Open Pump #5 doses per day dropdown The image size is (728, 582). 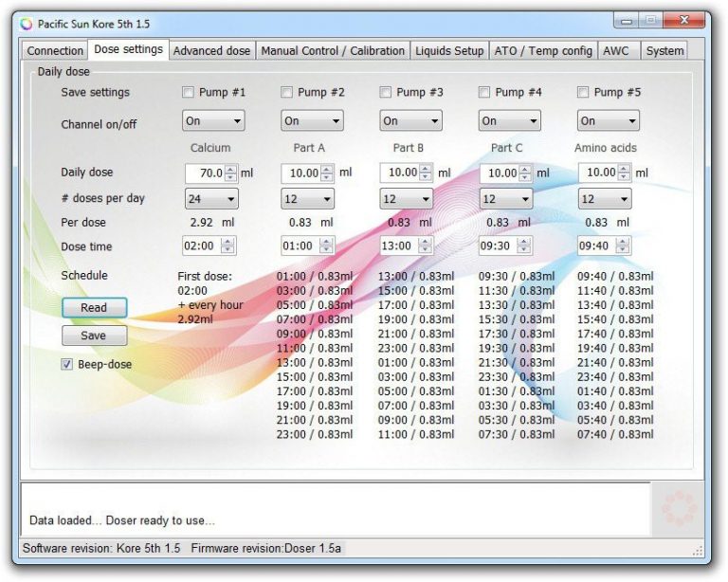coord(604,199)
